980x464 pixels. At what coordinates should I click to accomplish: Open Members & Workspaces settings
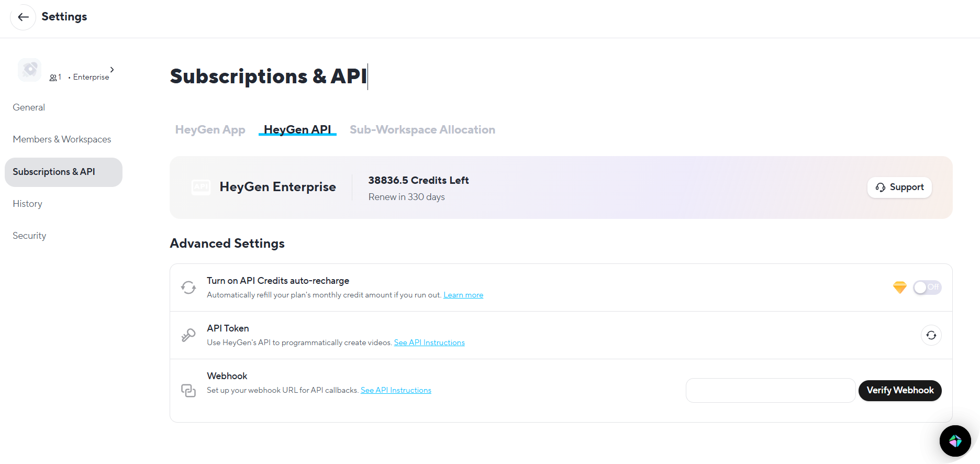62,139
